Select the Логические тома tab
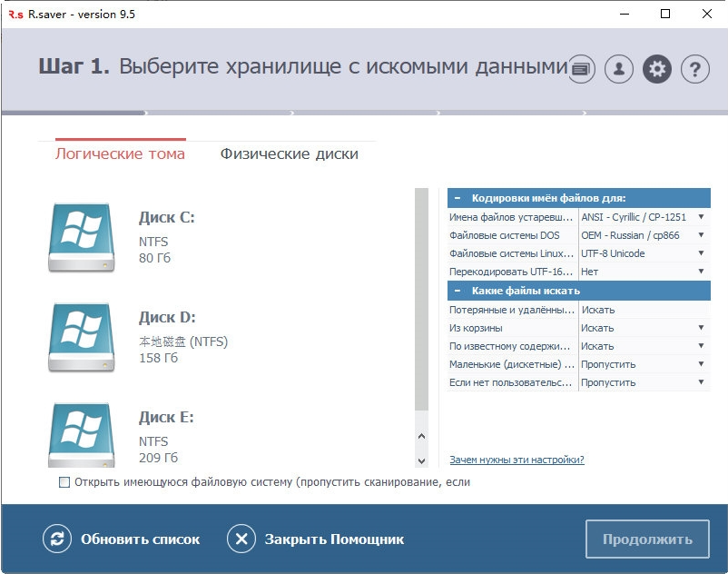This screenshot has height=574, width=728. [123, 153]
